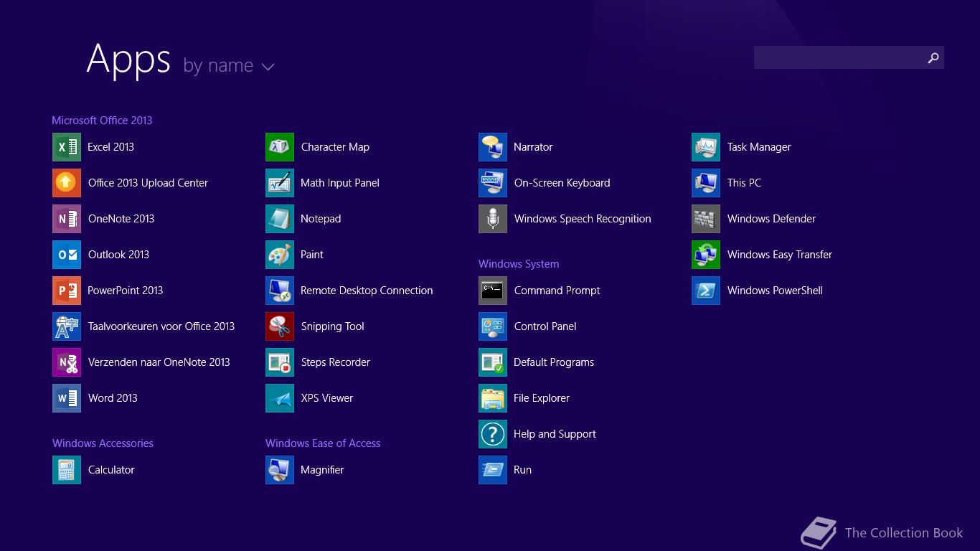980x551 pixels.
Task: Click the 'Calculator' label text
Action: pos(111,470)
